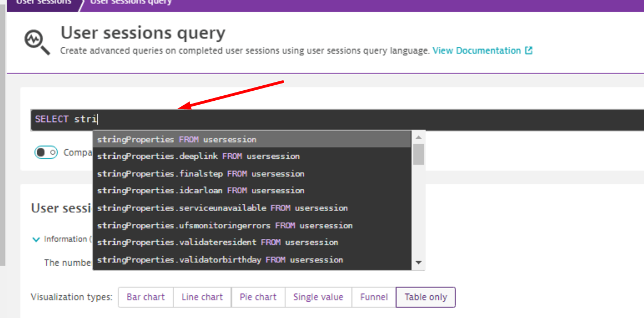The image size is (644, 318).
Task: Click the autocomplete scrollbar down arrow
Action: [x=419, y=263]
